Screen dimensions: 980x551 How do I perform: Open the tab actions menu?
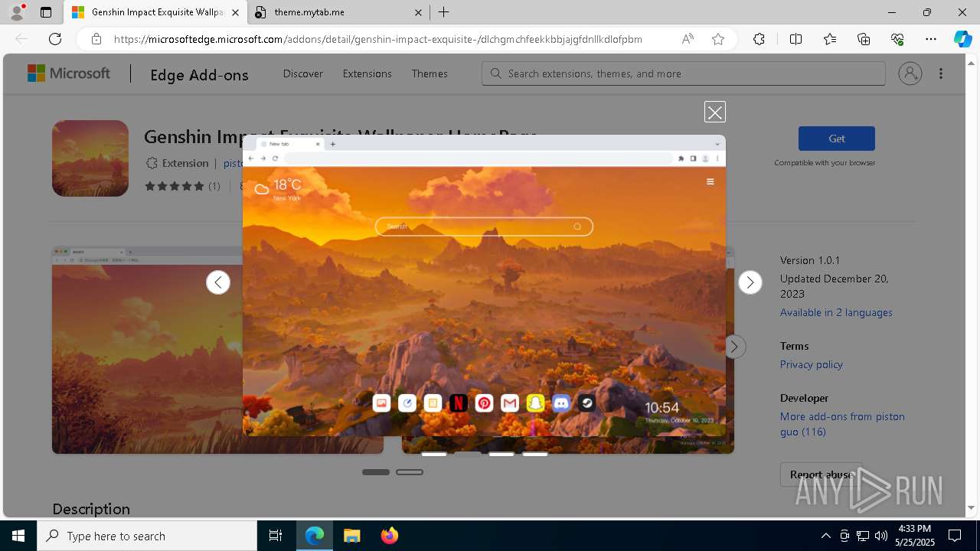(46, 12)
